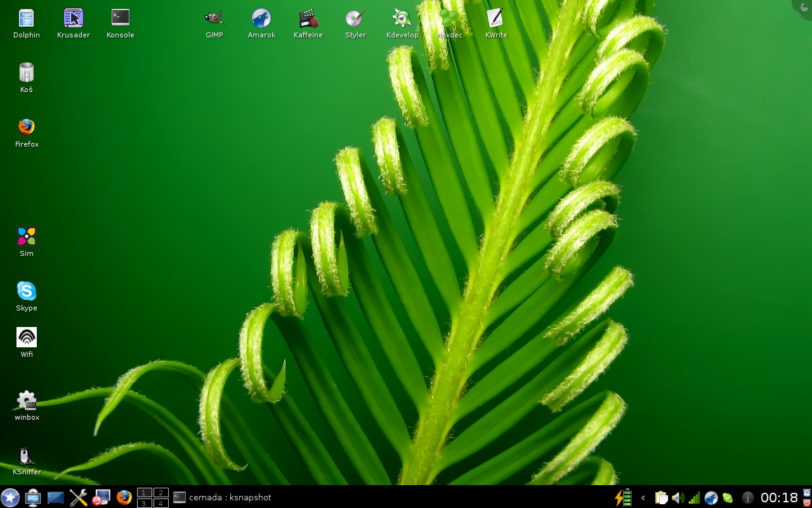
Task: Launch KWrite text editor
Action: 495,18
